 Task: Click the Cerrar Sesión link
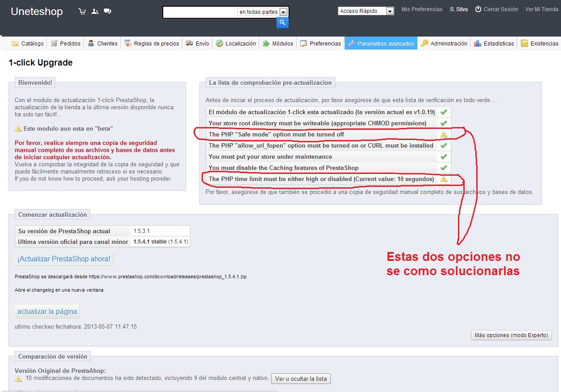tap(501, 9)
